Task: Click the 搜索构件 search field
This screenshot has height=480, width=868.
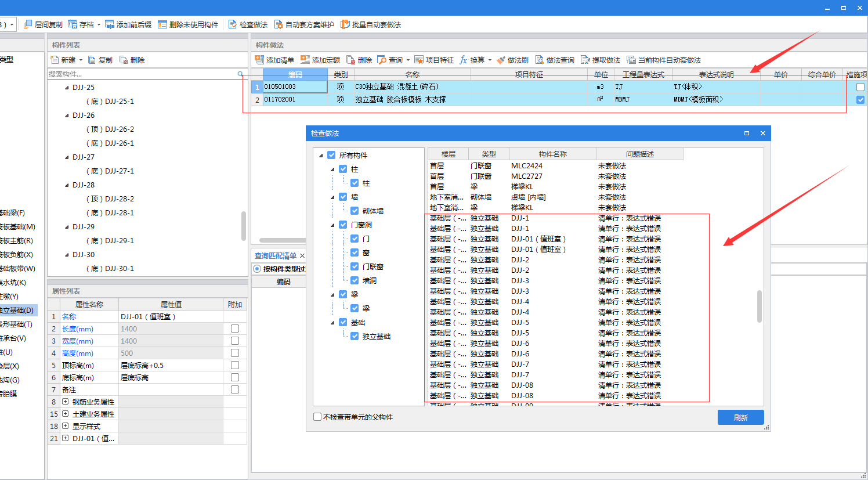Action: coord(142,74)
